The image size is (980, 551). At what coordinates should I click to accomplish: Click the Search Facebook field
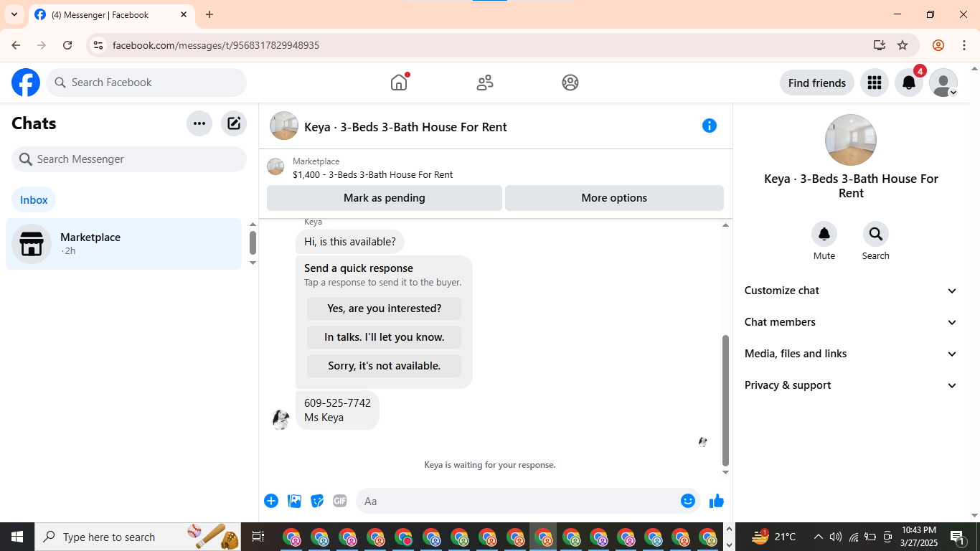tap(146, 83)
